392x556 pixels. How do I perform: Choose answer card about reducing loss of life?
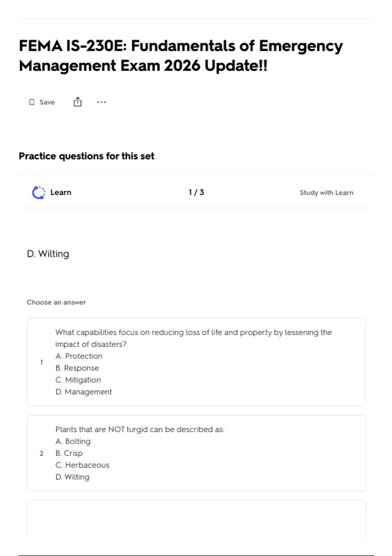click(196, 362)
